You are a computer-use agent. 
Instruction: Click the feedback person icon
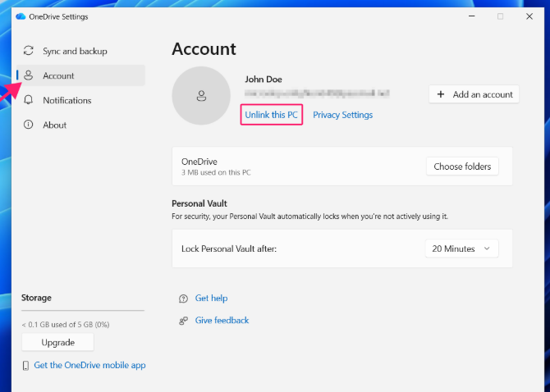pyautogui.click(x=183, y=321)
